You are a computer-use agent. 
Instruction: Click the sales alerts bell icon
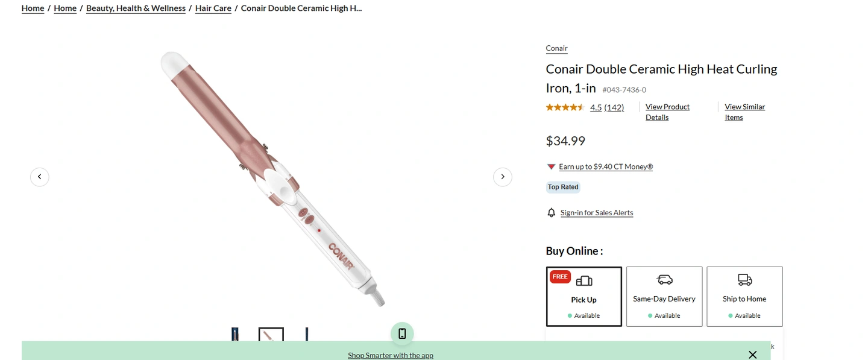[551, 212]
